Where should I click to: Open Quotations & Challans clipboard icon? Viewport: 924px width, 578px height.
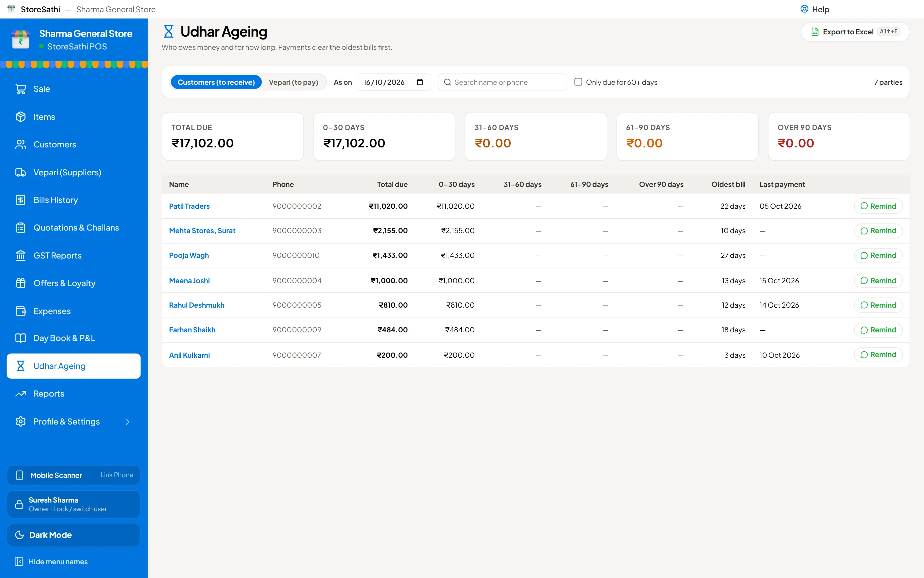point(21,228)
